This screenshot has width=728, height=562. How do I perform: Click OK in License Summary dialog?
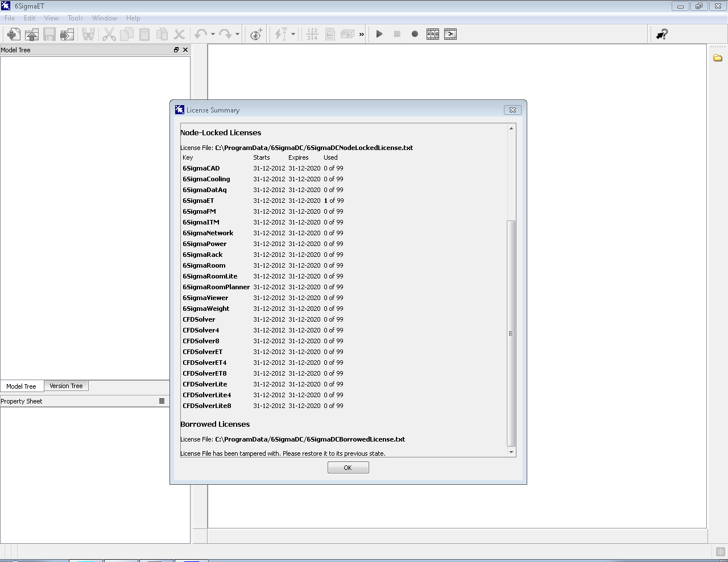tap(348, 468)
